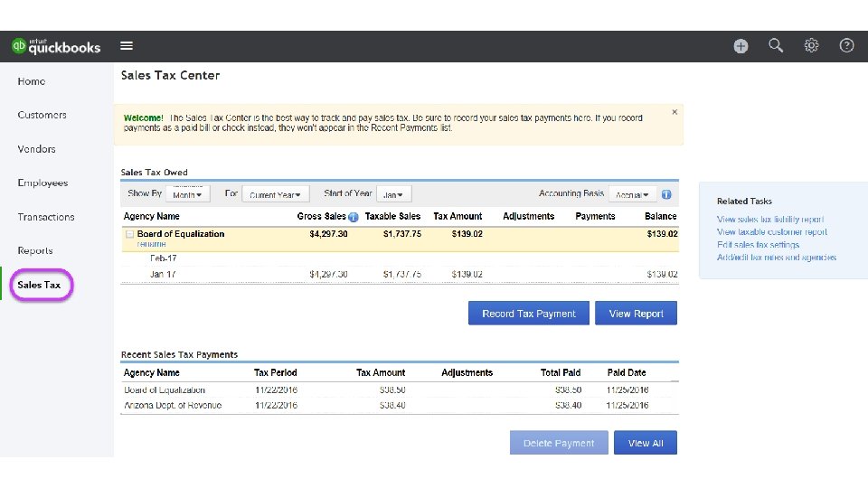Image resolution: width=868 pixels, height=488 pixels.
Task: Click Record Tax Payment button
Action: pyautogui.click(x=529, y=314)
